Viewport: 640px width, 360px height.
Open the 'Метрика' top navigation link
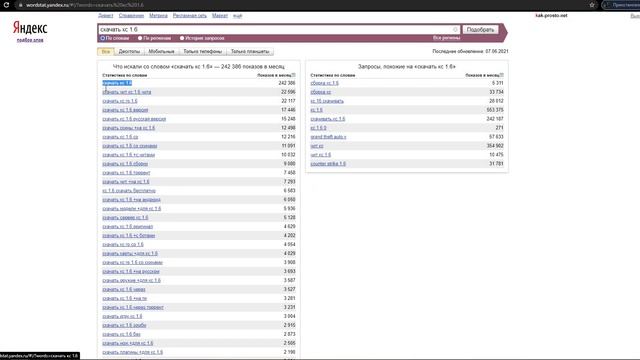(158, 16)
